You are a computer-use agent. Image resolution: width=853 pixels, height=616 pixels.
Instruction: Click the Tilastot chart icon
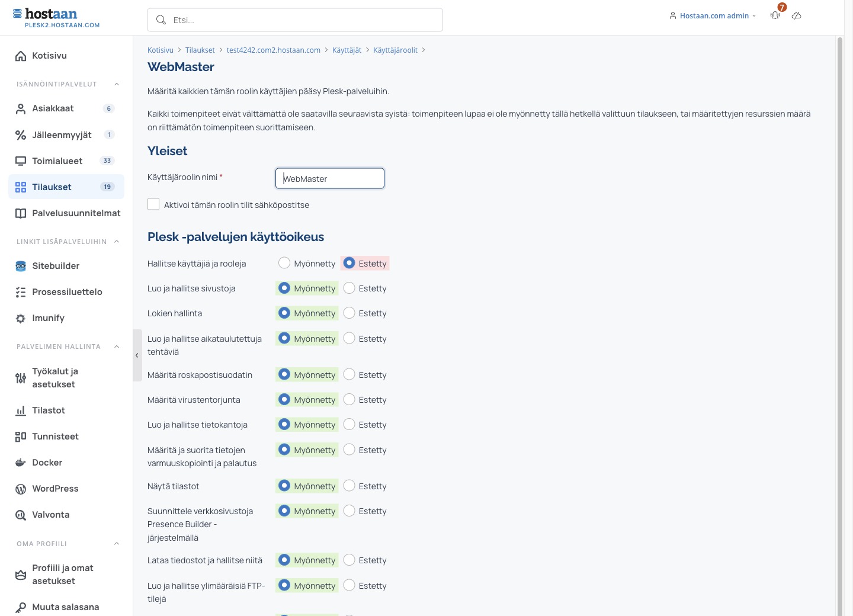tap(21, 410)
